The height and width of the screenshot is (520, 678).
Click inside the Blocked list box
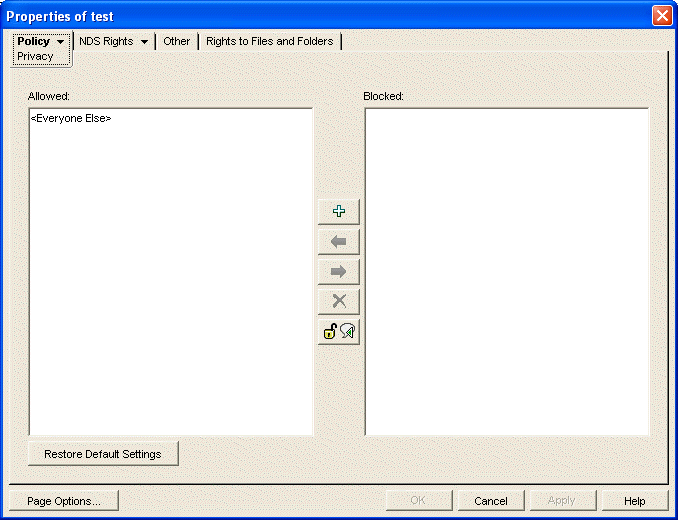click(x=507, y=272)
